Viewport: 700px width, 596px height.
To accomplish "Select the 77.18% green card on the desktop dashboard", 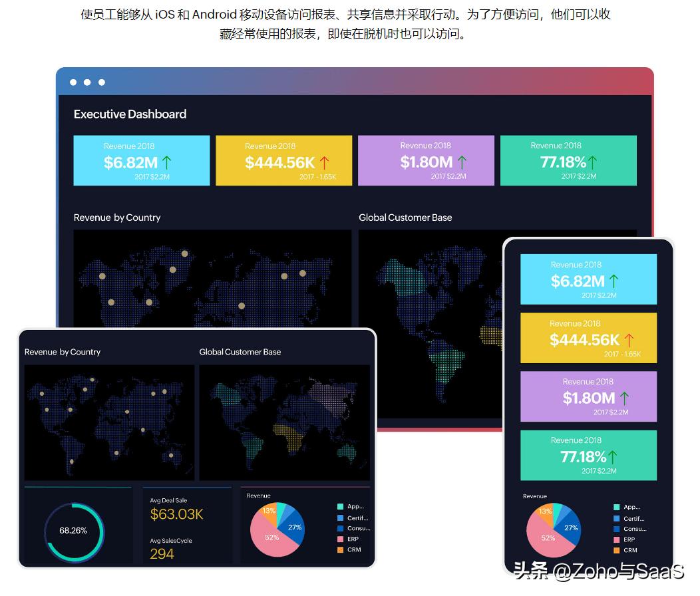I will pyautogui.click(x=568, y=160).
